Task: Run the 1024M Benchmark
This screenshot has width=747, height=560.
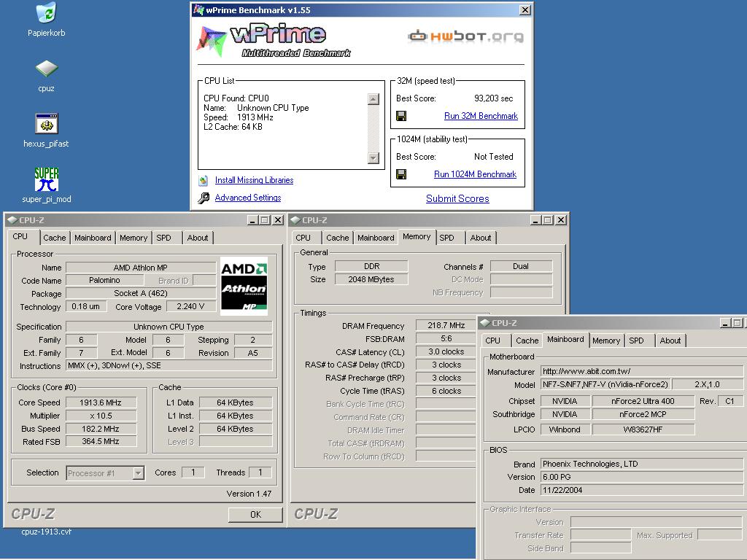Action: (475, 174)
